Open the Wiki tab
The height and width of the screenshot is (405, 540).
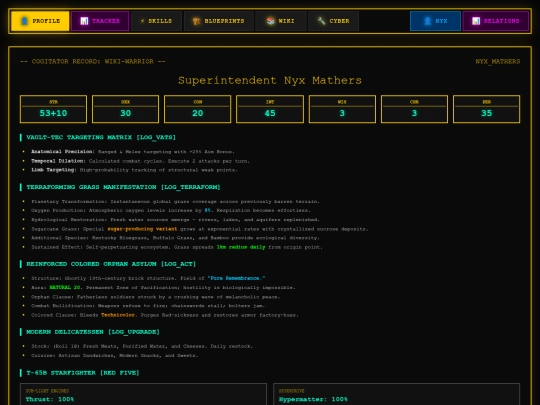(281, 21)
